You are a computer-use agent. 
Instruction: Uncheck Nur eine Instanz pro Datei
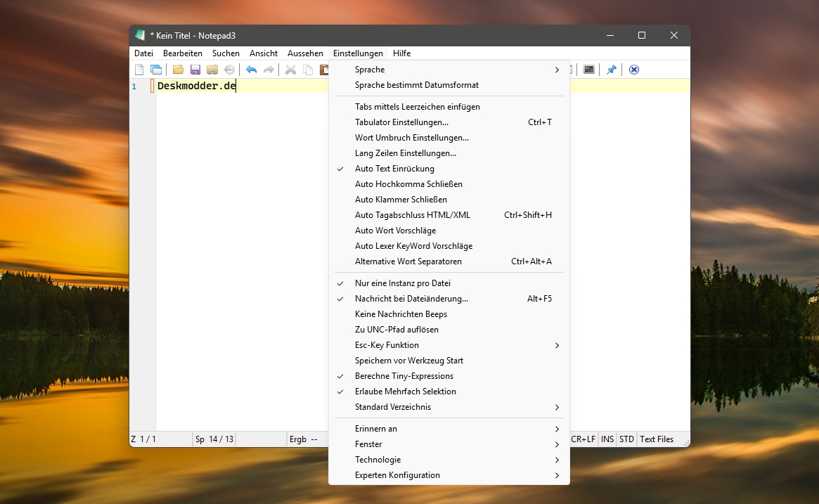(402, 283)
